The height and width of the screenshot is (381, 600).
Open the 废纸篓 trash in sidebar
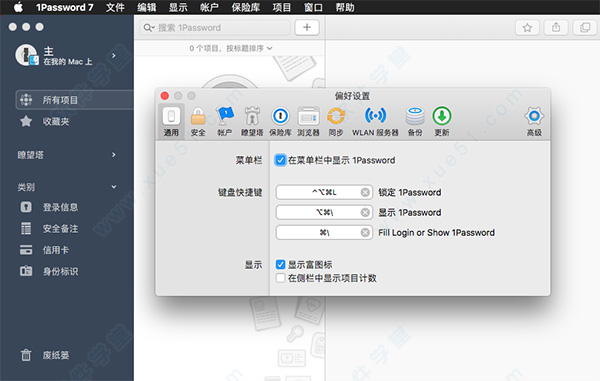[56, 355]
